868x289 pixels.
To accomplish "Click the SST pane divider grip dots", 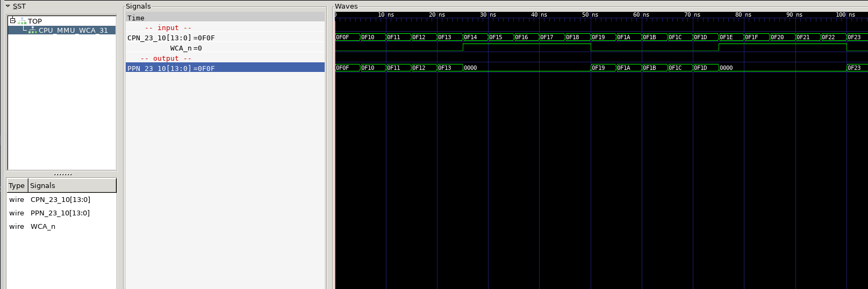I will 62,174.
